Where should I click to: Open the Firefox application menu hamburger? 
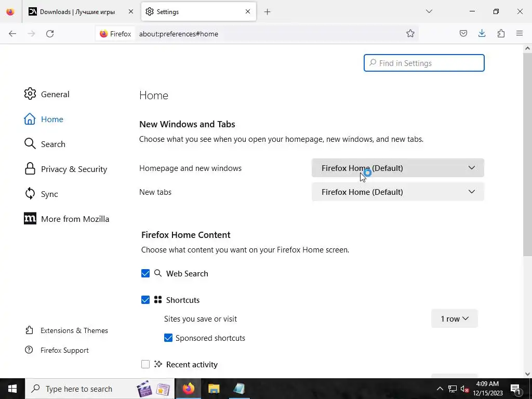[x=520, y=33]
